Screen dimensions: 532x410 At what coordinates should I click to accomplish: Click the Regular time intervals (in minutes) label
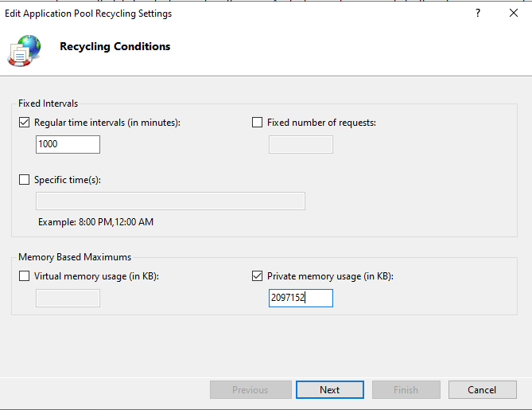107,123
